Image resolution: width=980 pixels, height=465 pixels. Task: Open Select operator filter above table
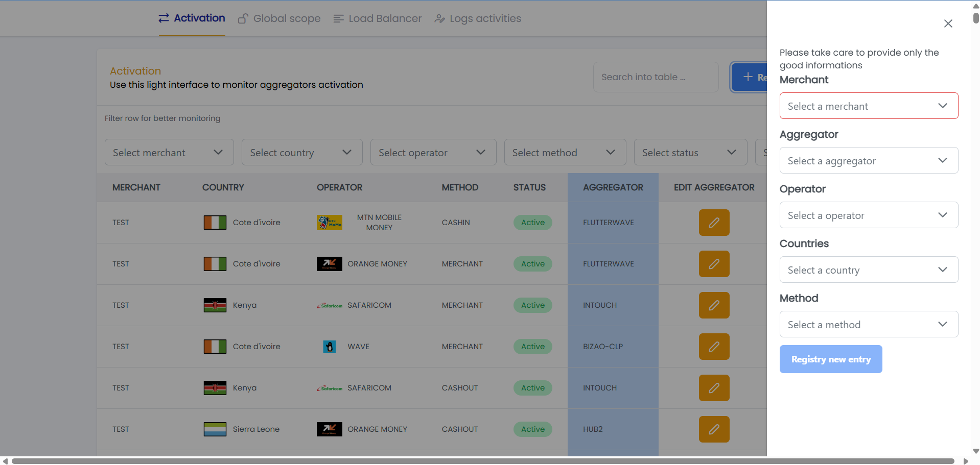point(433,153)
